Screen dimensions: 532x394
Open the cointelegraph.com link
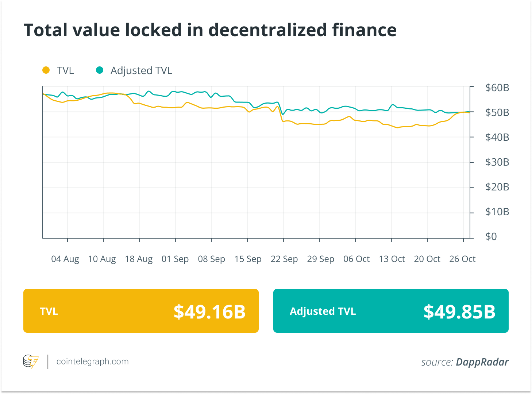coord(92,362)
